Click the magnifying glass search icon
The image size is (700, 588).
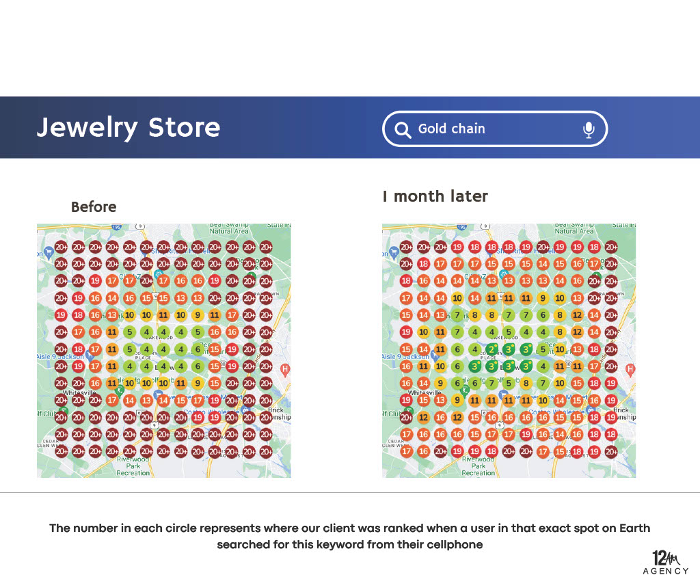coord(403,129)
